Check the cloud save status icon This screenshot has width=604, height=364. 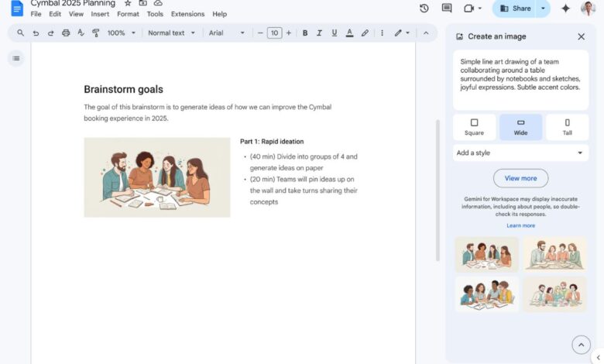point(158,3)
